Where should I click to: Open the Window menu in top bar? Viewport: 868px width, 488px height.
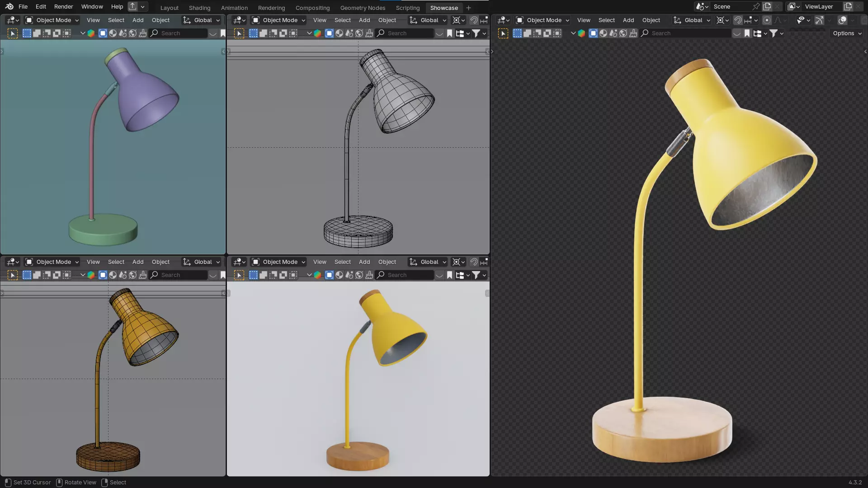[92, 6]
